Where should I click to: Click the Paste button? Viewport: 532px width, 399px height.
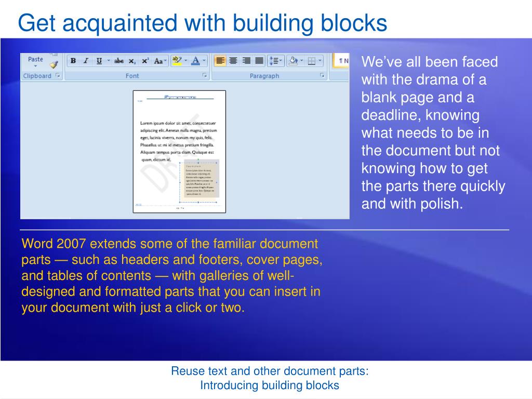(x=35, y=59)
